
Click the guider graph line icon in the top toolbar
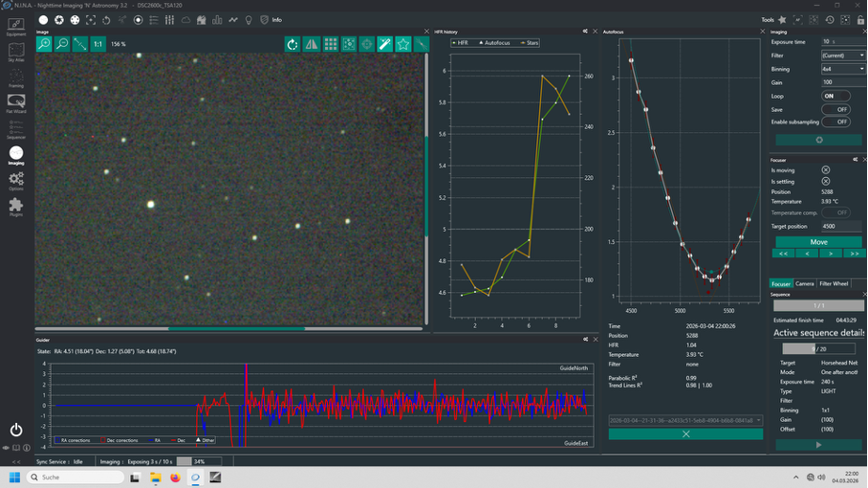[233, 20]
